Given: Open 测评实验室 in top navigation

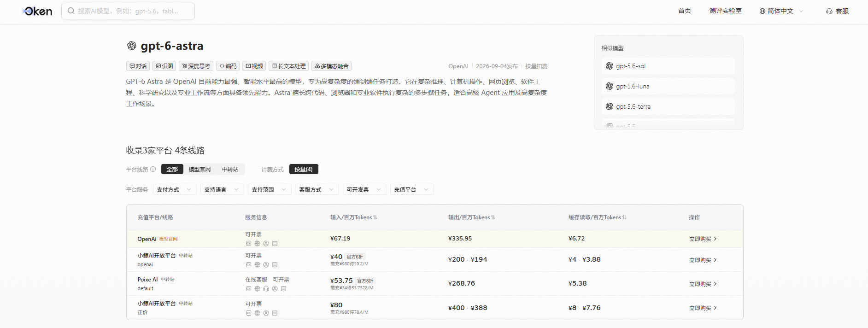Looking at the screenshot, I should point(726,11).
